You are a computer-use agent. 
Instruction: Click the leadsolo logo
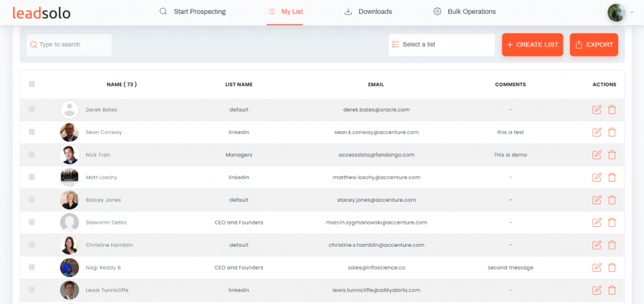pos(42,13)
